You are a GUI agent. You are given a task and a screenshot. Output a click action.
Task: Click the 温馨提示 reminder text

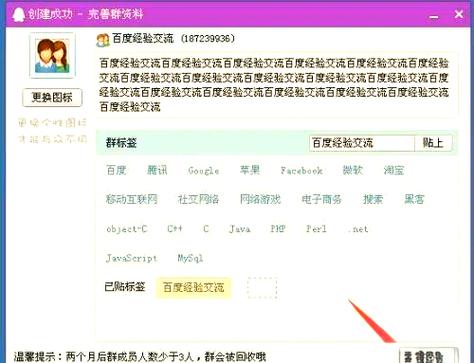pyautogui.click(x=140, y=357)
